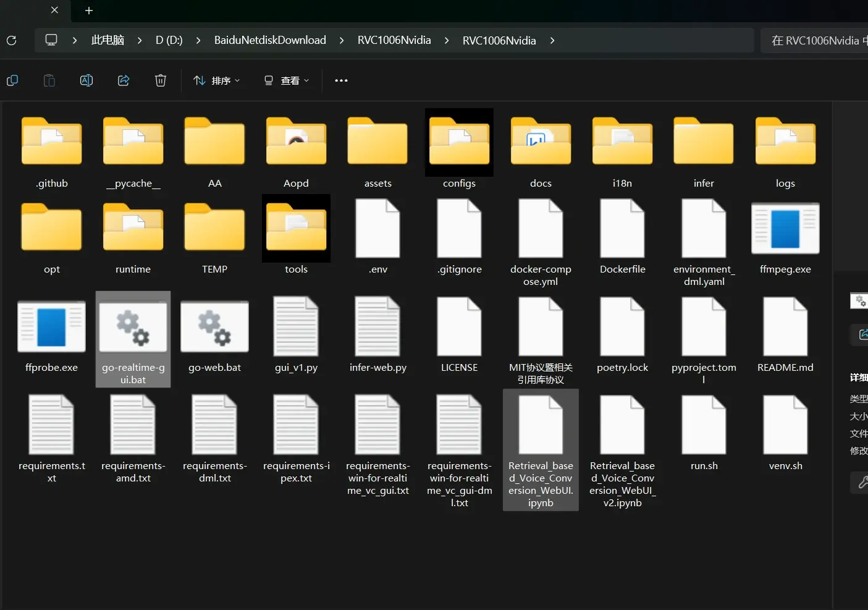868x610 pixels.
Task: Select the environment_dml.yaml file
Action: pyautogui.click(x=704, y=243)
